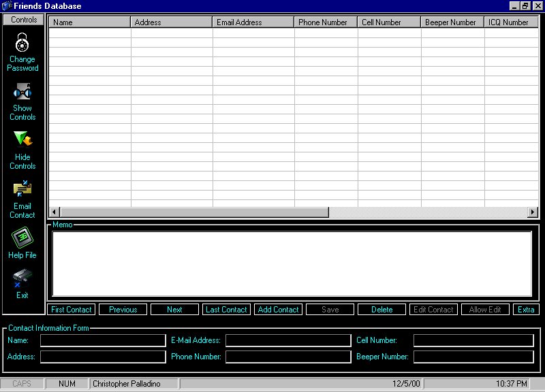Click the Next button
545x392 pixels.
(x=174, y=310)
